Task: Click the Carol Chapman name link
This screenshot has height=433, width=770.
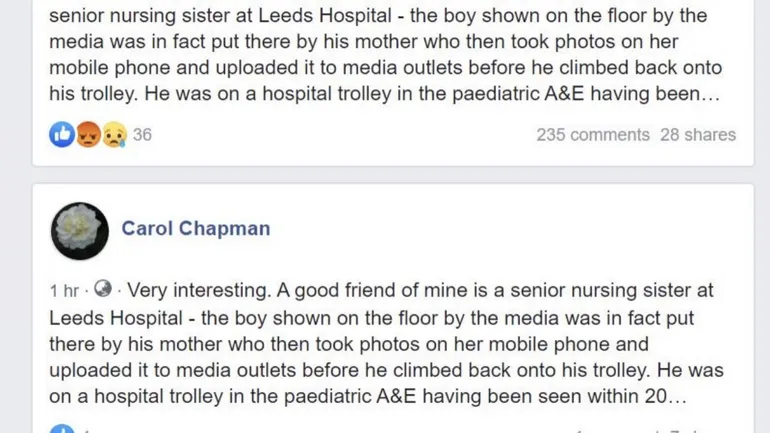Action: 196,229
